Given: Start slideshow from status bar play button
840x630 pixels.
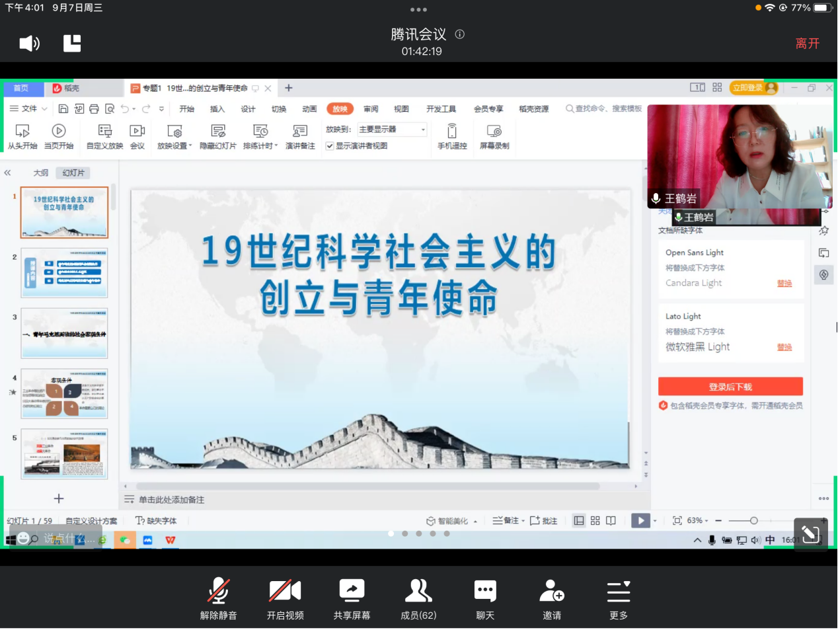Looking at the screenshot, I should coord(640,521).
